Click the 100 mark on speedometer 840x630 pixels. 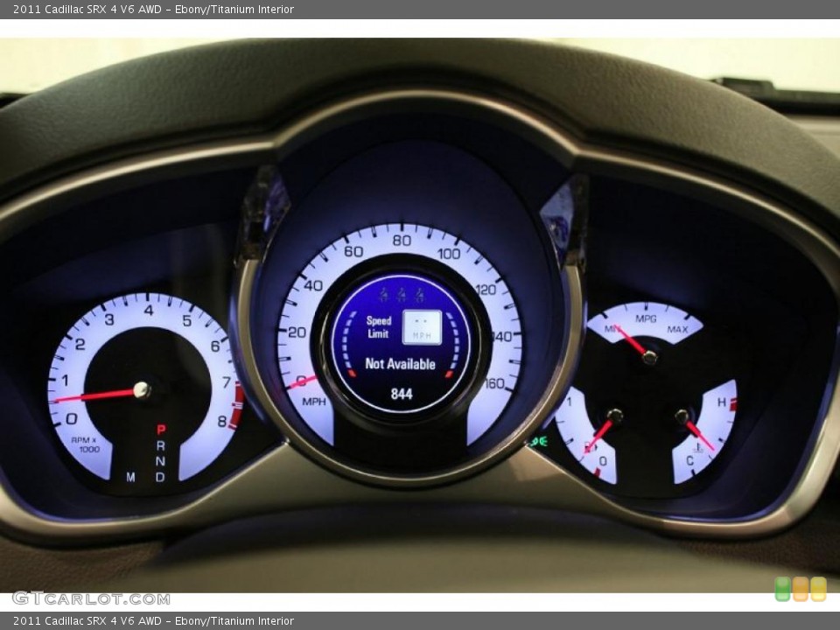point(448,254)
